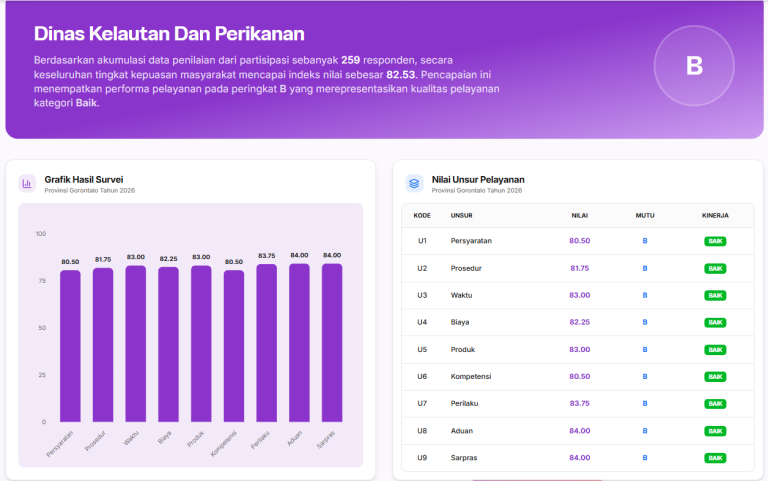Click the BAIK badge in Waktu row
The width and height of the screenshot is (768, 481).
coord(715,296)
